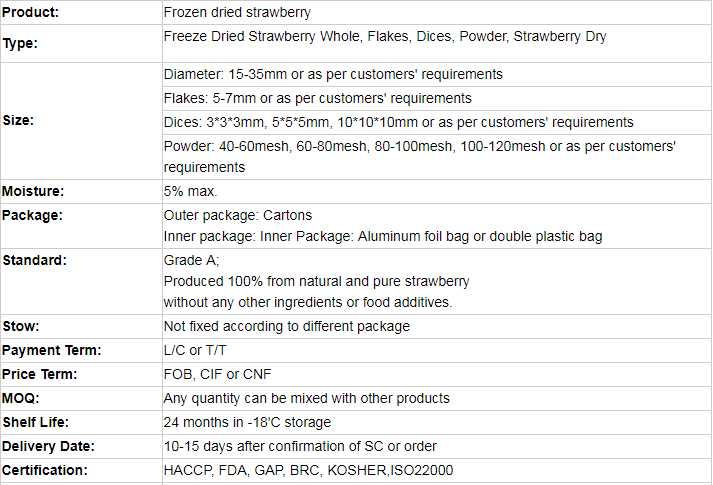Select the Aluminum foil bag line
This screenshot has height=485, width=713.
383,237
